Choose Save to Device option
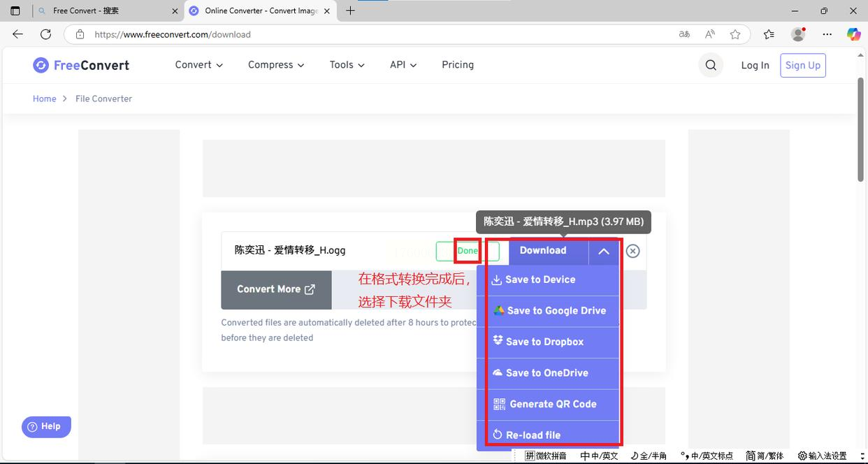 [x=549, y=280]
